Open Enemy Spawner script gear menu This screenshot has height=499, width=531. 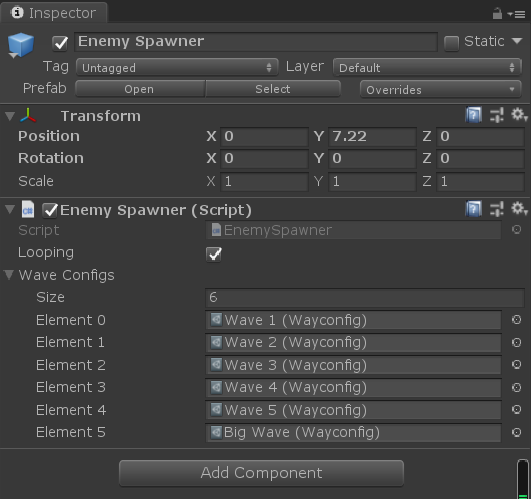coord(519,209)
